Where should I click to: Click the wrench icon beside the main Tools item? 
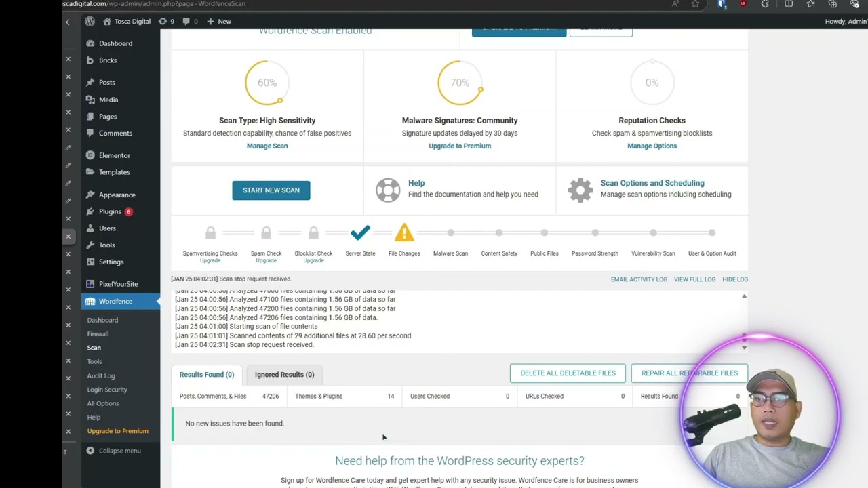click(90, 245)
